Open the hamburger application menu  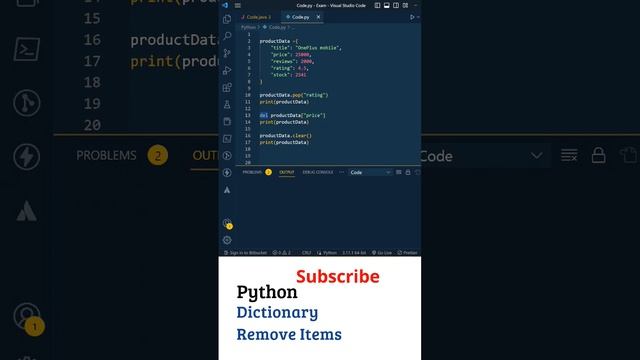(x=238, y=5)
